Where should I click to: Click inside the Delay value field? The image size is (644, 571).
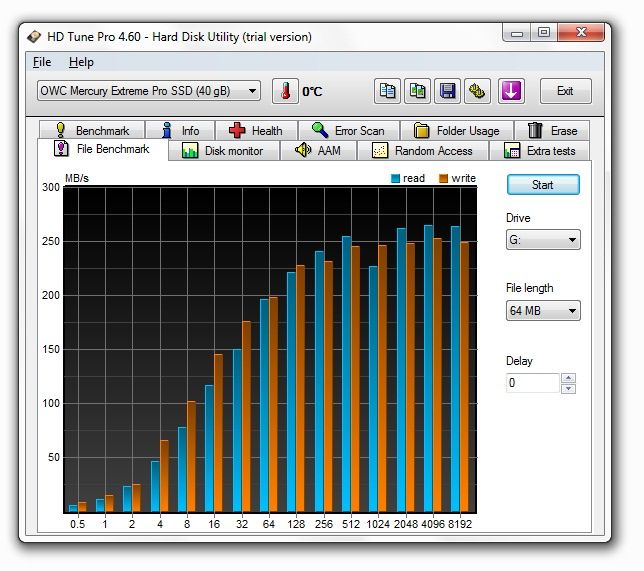(533, 383)
